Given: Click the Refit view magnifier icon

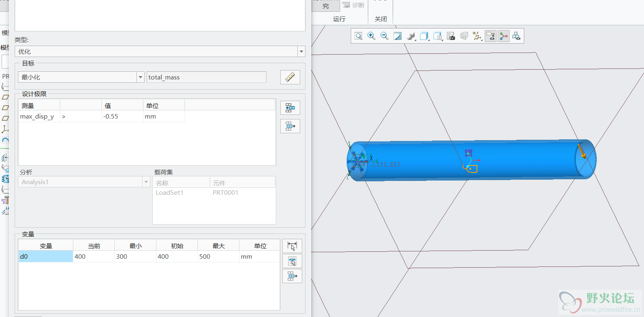Looking at the screenshot, I should click(358, 36).
